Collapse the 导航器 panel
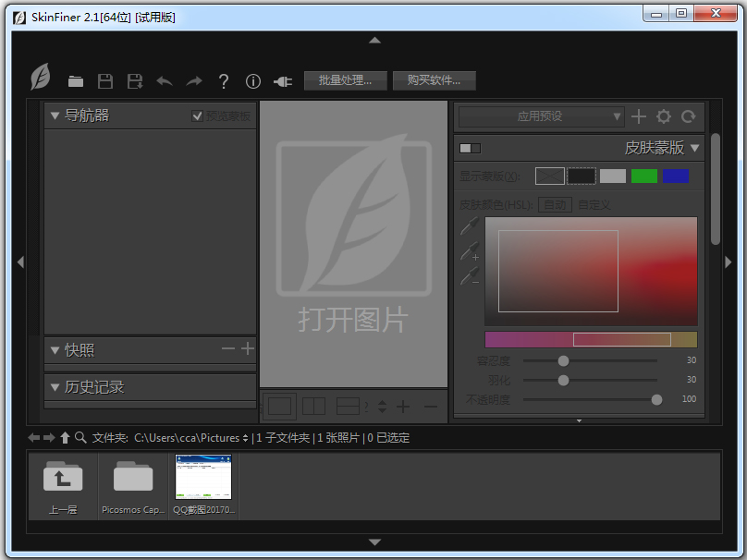 click(55, 116)
